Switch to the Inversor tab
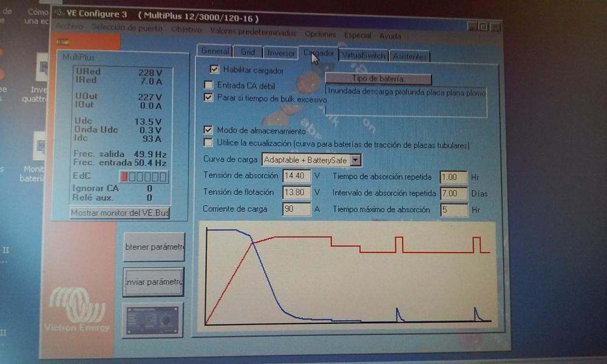This screenshot has height=364, width=607. coord(281,53)
